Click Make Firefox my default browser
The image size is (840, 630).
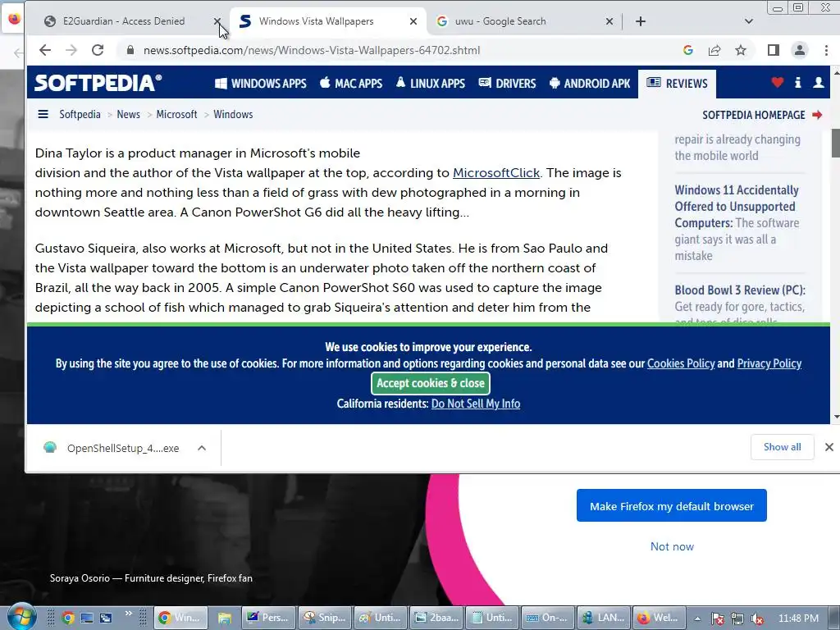tap(672, 505)
